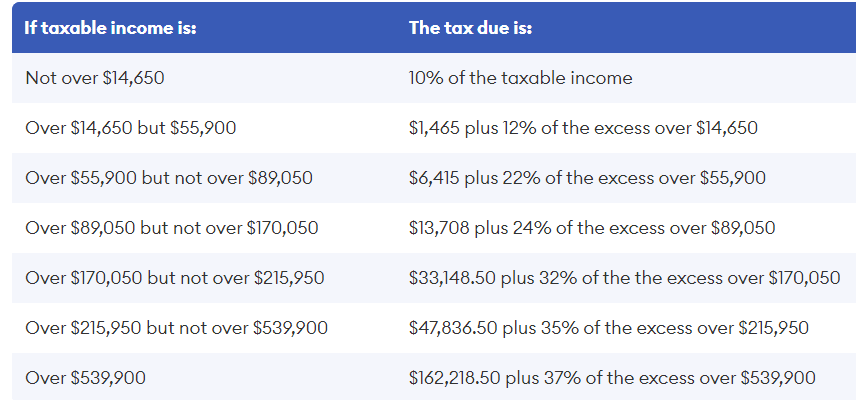Click the 'If taxable income is:' column header

click(110, 28)
